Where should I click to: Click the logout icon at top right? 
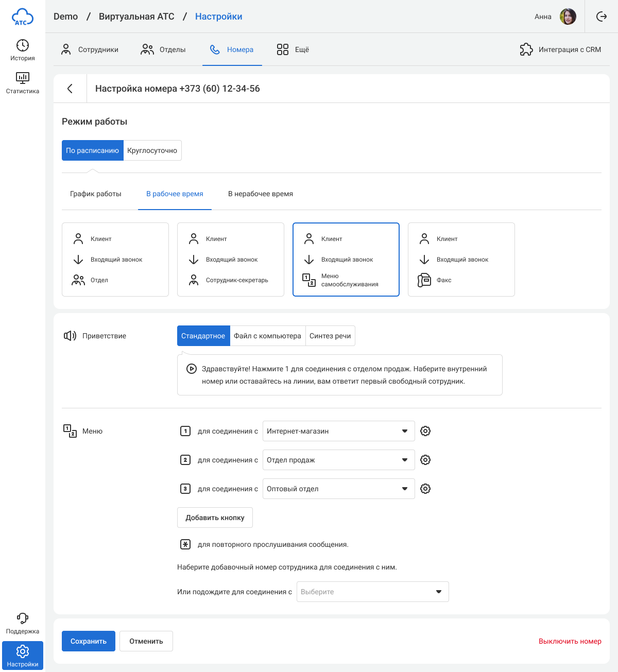click(x=601, y=16)
